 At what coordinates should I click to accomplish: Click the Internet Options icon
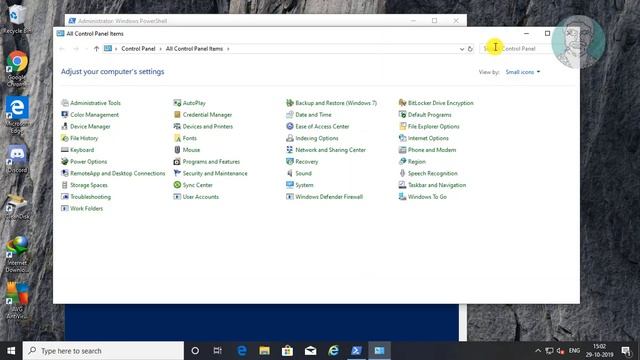(x=402, y=138)
